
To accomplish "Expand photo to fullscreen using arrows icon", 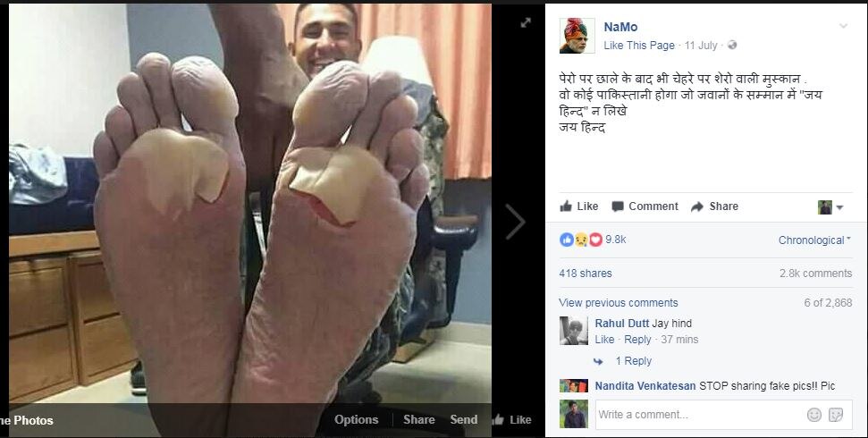I will click(526, 22).
